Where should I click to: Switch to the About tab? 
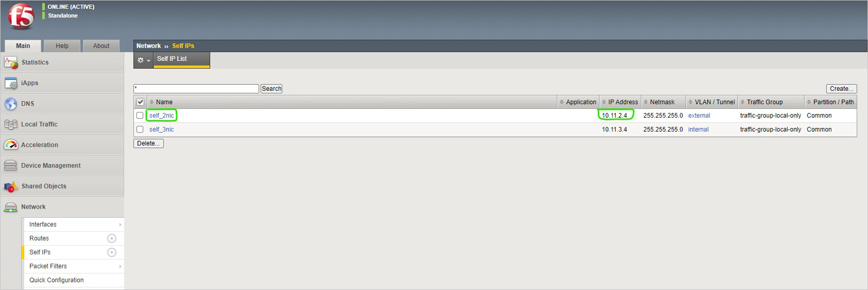[101, 46]
